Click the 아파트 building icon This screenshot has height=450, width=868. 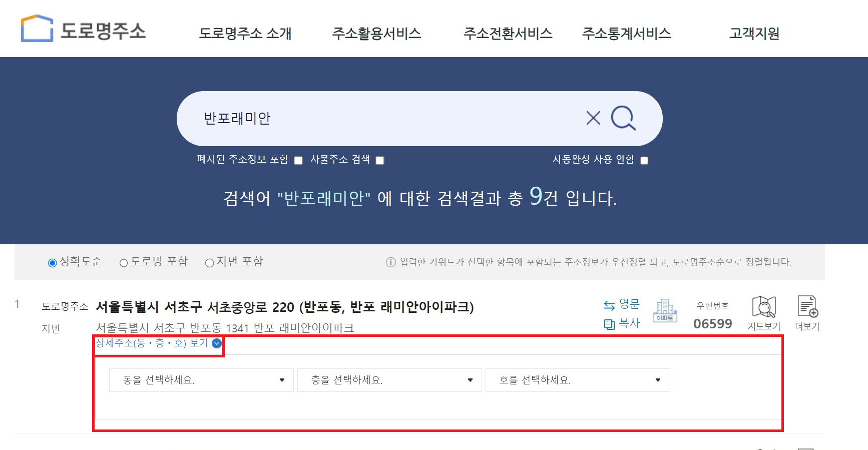665,310
